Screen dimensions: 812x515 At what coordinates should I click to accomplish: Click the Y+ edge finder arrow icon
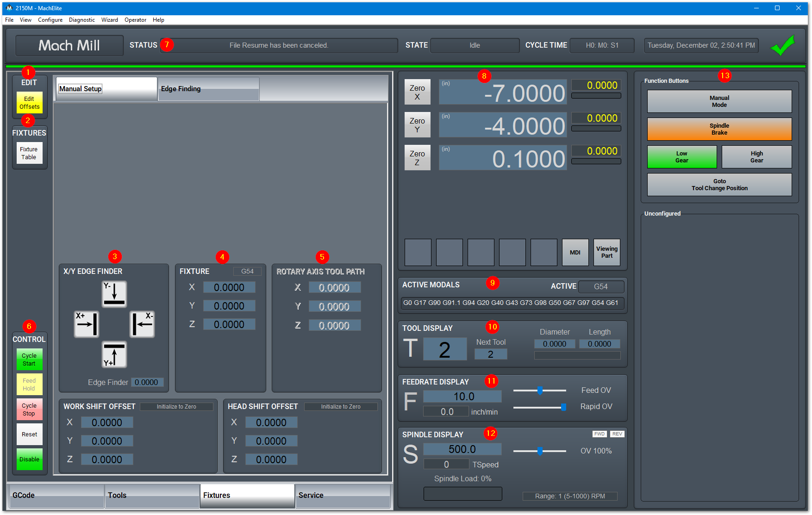click(x=114, y=354)
